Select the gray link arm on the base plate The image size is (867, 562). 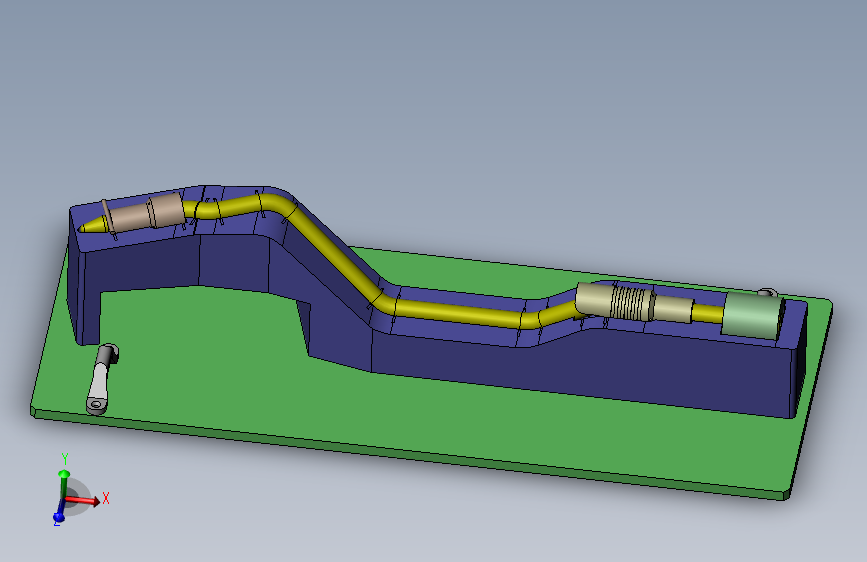pos(102,379)
